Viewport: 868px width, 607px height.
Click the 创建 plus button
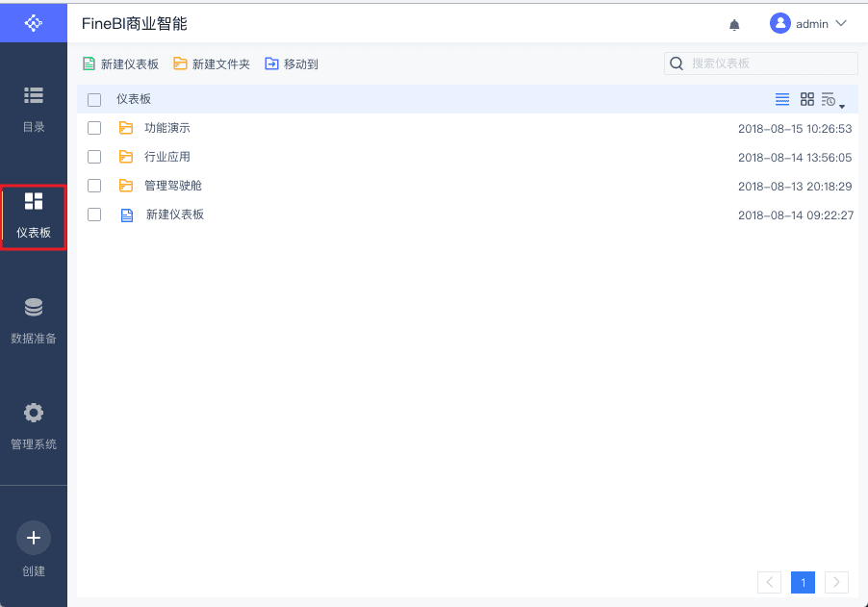coord(34,538)
